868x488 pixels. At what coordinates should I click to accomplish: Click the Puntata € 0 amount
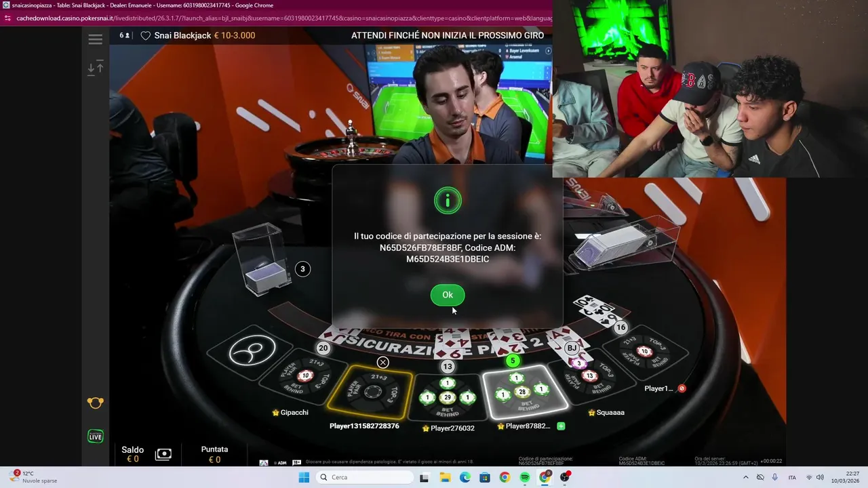(x=214, y=454)
